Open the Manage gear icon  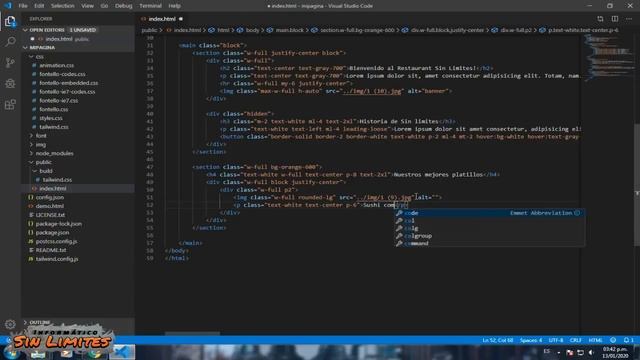click(10, 324)
